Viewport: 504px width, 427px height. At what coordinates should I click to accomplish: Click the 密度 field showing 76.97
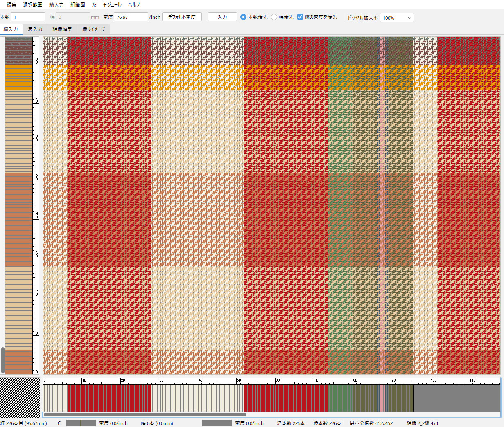click(131, 17)
